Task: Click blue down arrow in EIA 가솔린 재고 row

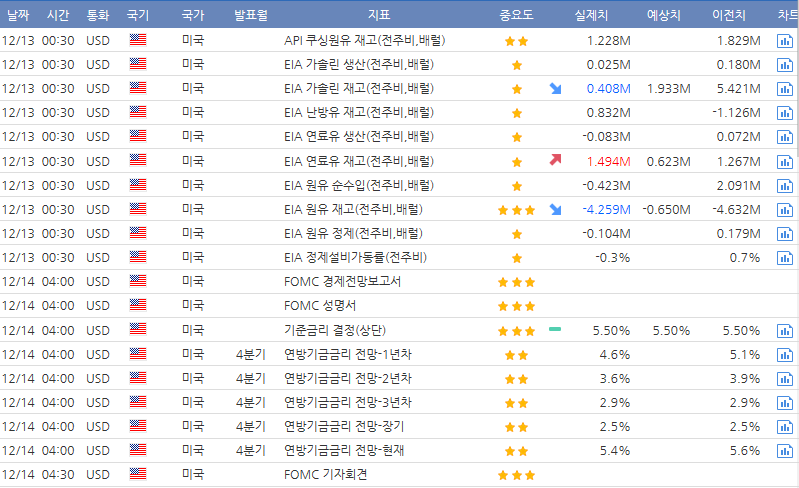Action: [x=555, y=89]
